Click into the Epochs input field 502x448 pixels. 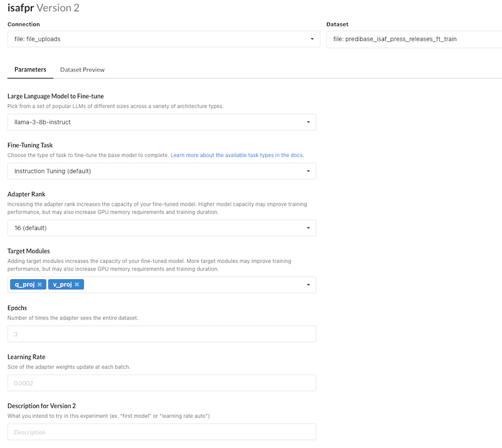click(161, 334)
